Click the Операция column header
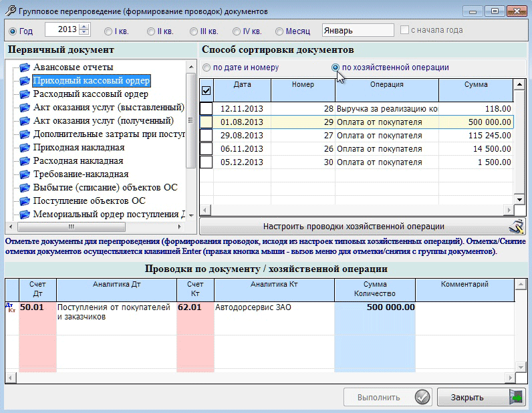The image size is (532, 413). (387, 90)
